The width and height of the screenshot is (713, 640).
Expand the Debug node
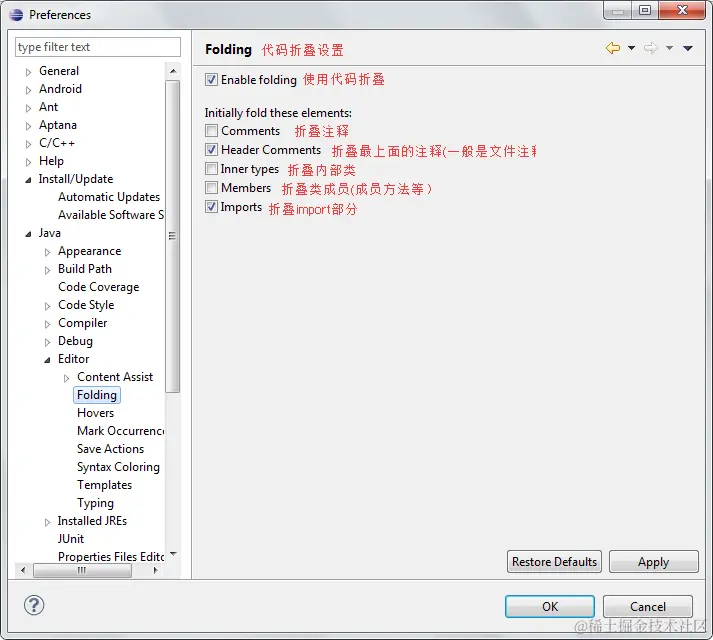point(47,342)
